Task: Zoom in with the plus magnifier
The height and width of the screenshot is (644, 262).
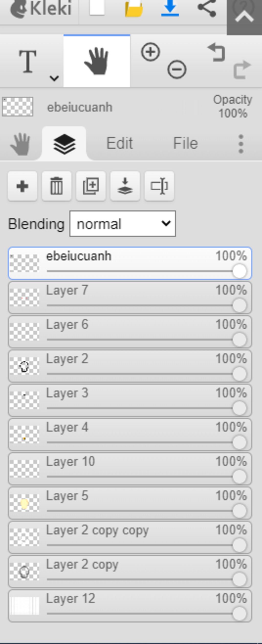Action: click(x=150, y=52)
